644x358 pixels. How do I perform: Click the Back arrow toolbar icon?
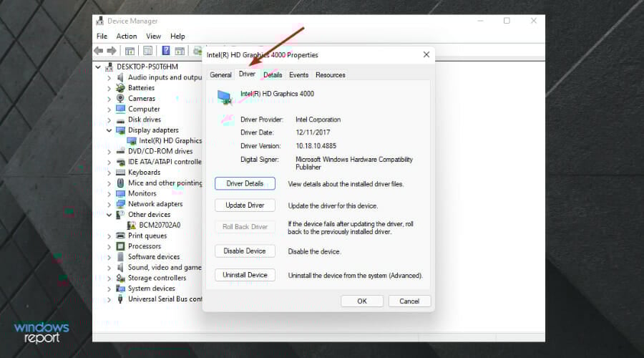click(99, 51)
